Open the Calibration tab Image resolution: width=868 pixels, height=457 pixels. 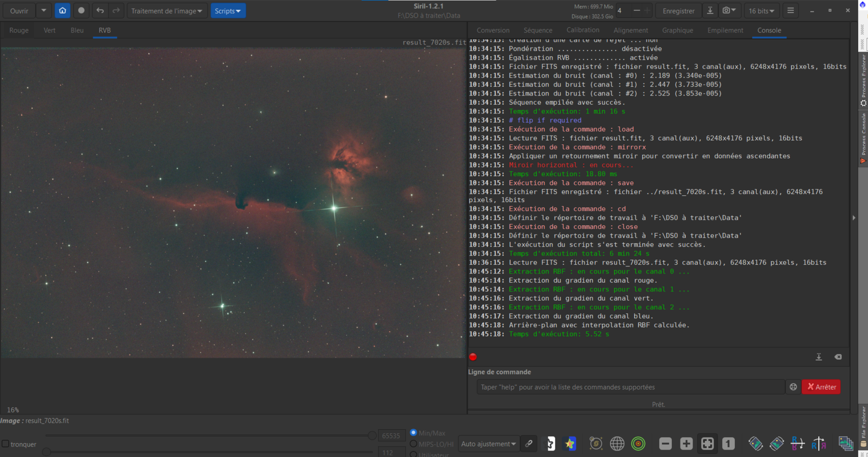click(x=583, y=30)
